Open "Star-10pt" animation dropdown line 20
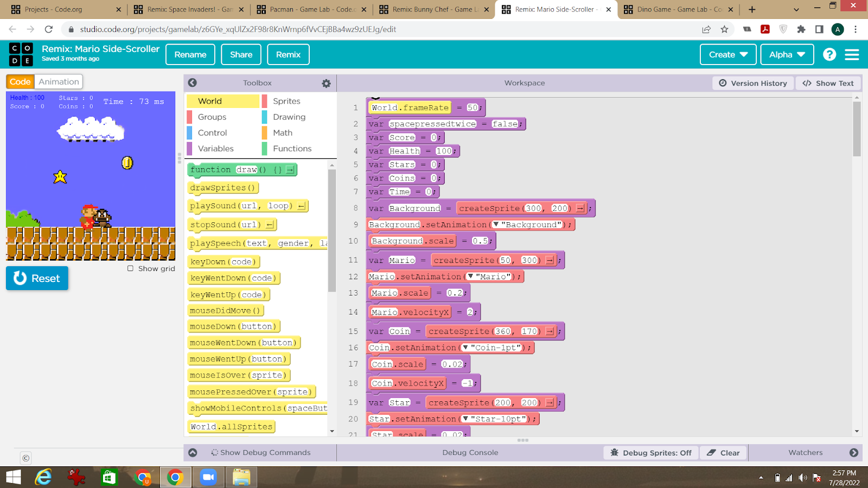The image size is (868, 488). coord(465,419)
